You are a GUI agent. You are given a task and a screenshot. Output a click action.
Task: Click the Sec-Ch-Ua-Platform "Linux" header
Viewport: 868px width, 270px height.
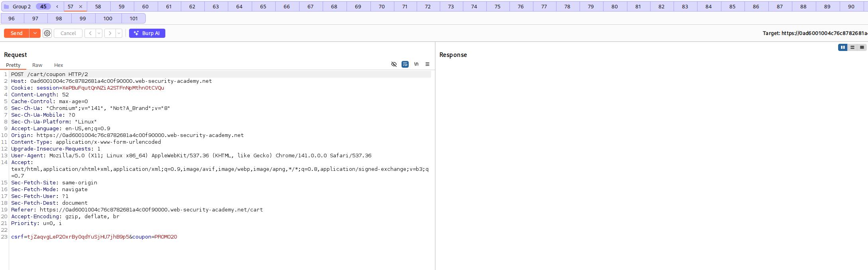[54, 122]
